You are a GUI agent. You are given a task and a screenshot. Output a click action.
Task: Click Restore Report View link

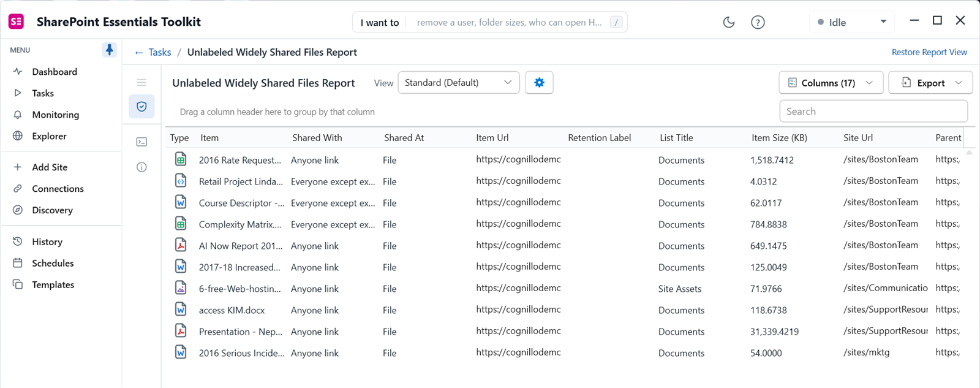click(x=929, y=52)
